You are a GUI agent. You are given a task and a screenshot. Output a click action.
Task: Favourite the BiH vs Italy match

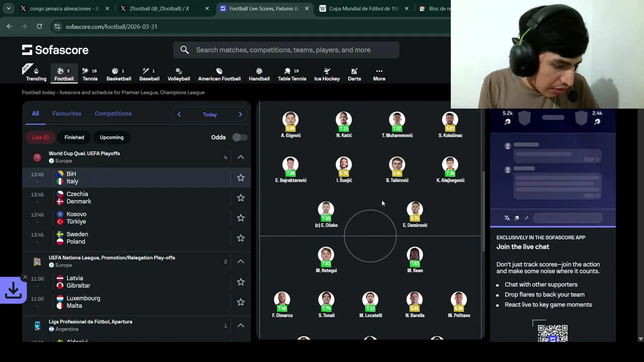click(240, 177)
